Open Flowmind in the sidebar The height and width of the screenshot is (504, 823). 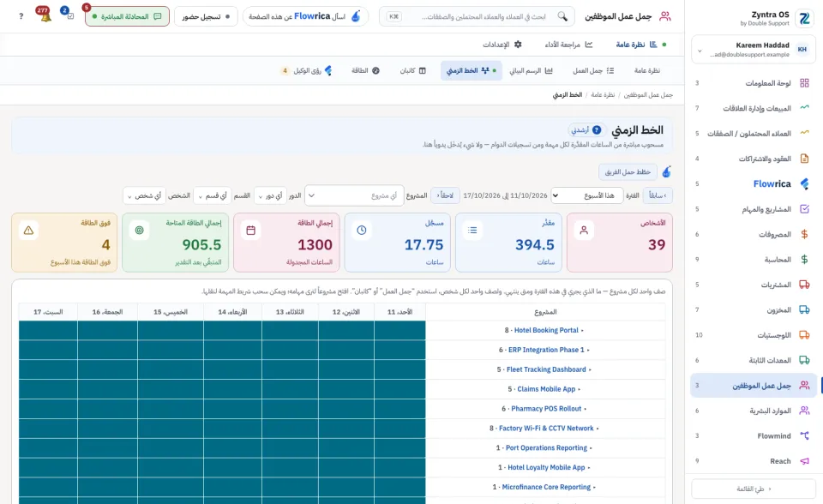pos(754,435)
